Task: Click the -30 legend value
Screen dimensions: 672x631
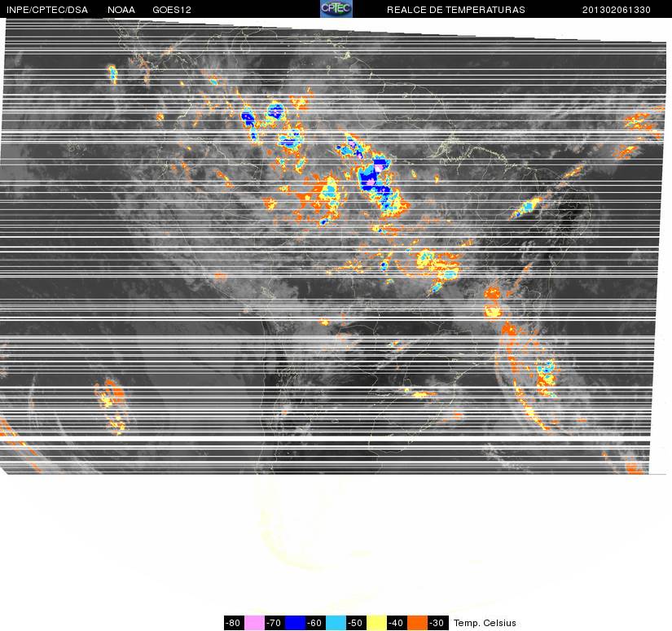Action: pyautogui.click(x=437, y=623)
